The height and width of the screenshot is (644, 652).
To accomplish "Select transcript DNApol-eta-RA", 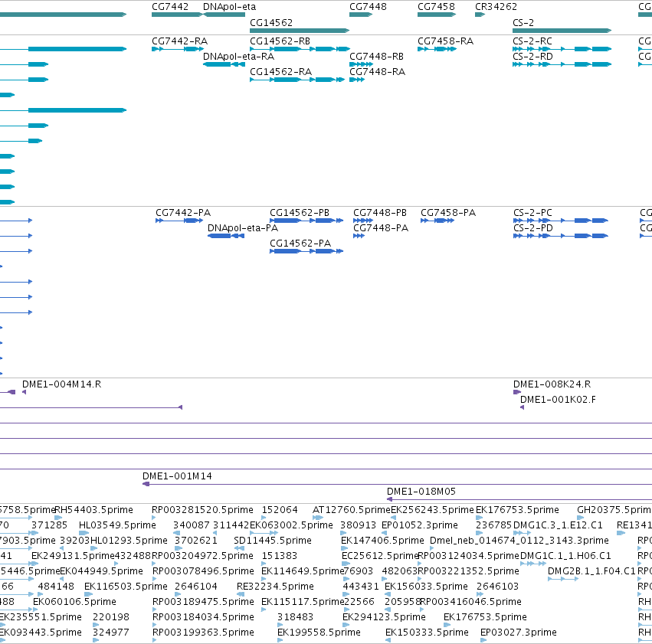I will 239,57.
